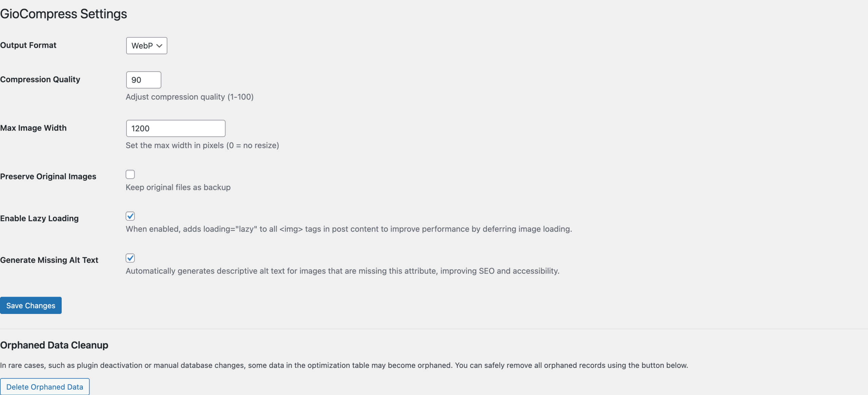Click the Compression Quality label

tap(40, 79)
